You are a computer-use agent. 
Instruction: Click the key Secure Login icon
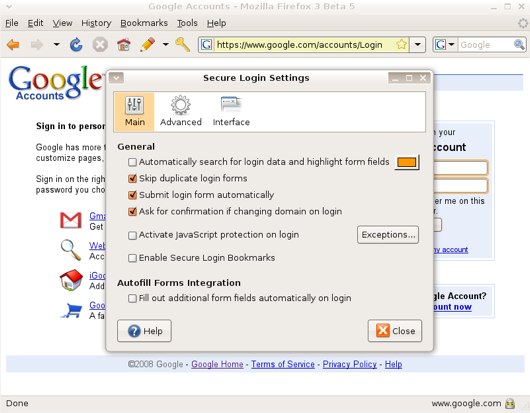(x=183, y=45)
